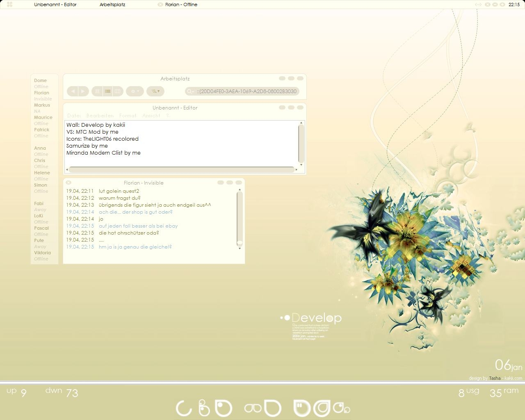Select contact Chris in the contact list
525x420 pixels.
(x=39, y=160)
